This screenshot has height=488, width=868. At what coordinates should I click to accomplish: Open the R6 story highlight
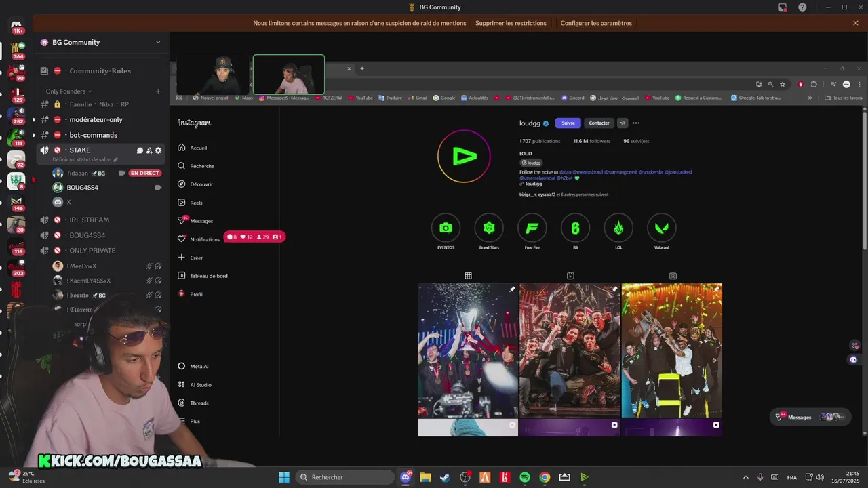575,228
